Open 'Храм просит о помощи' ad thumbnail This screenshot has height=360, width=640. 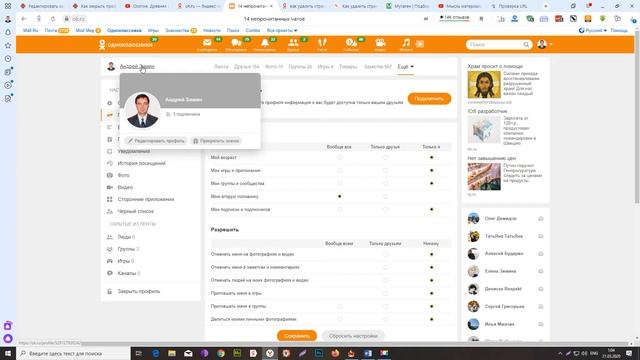(x=484, y=84)
